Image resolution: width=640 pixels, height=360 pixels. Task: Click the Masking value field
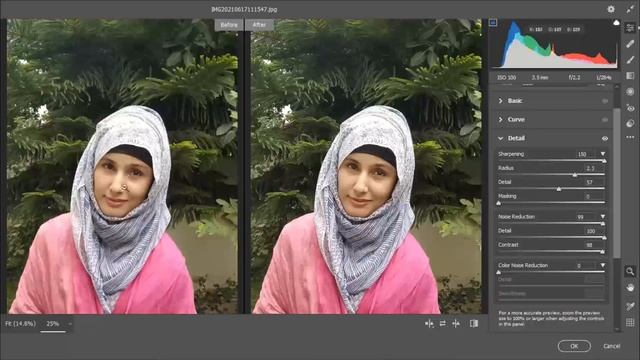coord(594,196)
